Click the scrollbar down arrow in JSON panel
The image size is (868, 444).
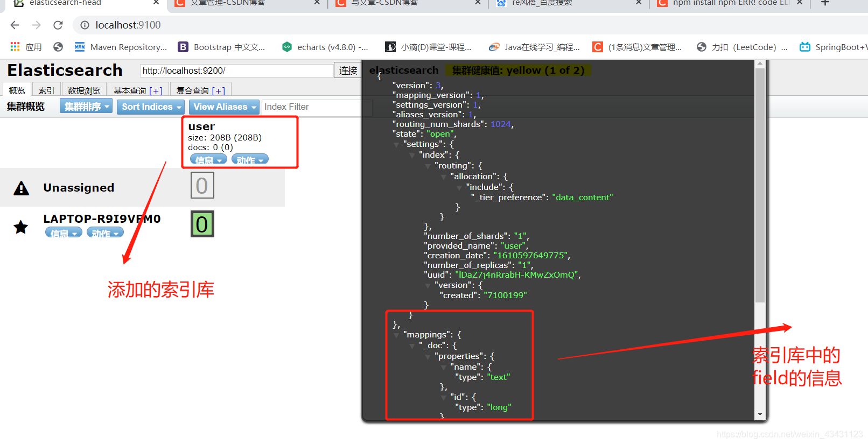[x=760, y=414]
